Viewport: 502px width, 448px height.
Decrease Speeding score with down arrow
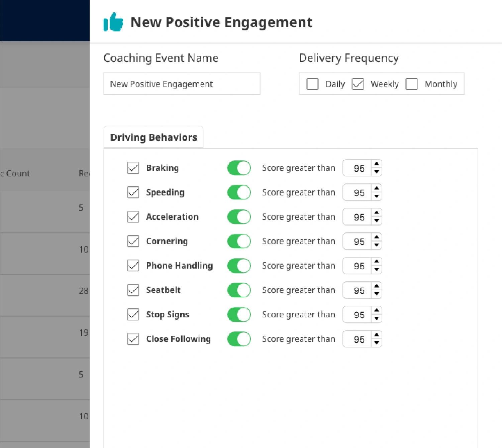pyautogui.click(x=377, y=196)
